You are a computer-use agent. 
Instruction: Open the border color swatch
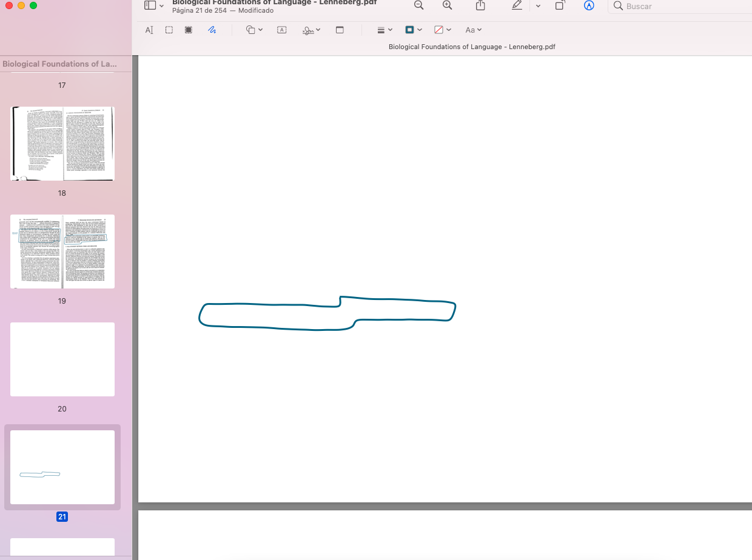[413, 30]
